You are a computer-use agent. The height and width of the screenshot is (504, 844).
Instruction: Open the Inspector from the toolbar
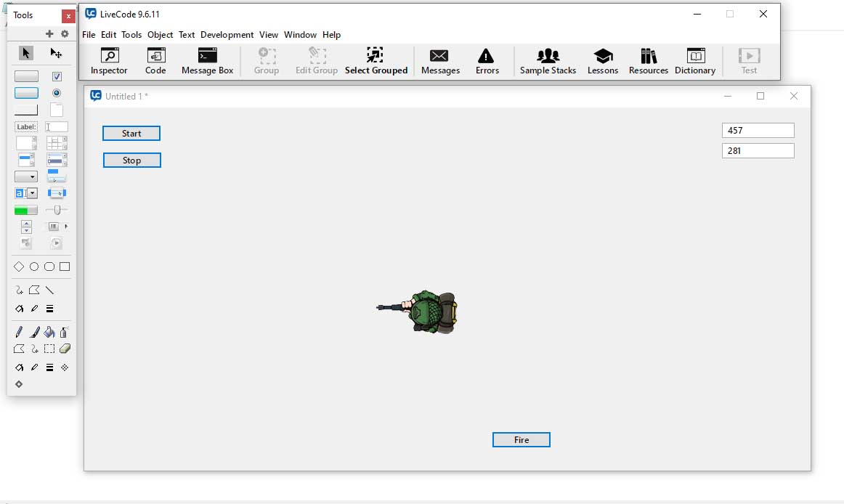(x=109, y=61)
